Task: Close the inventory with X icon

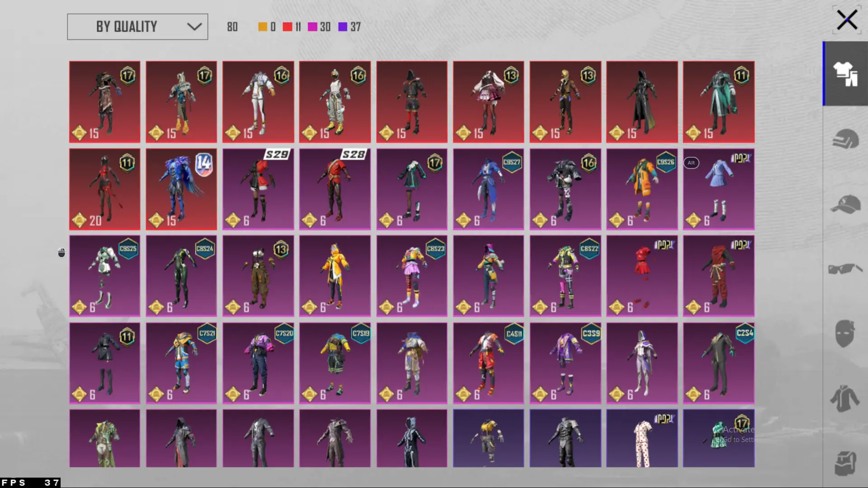Action: point(846,20)
